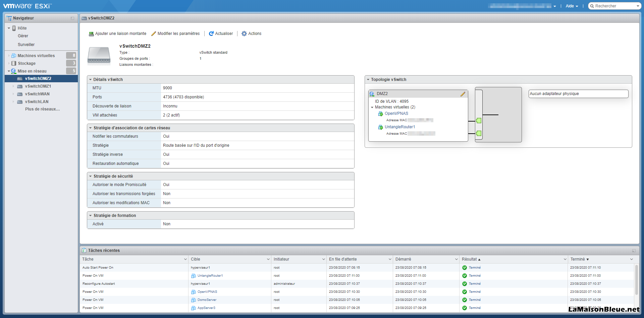Click the Actualiser refresh icon
The width and height of the screenshot is (644, 318).
[211, 34]
